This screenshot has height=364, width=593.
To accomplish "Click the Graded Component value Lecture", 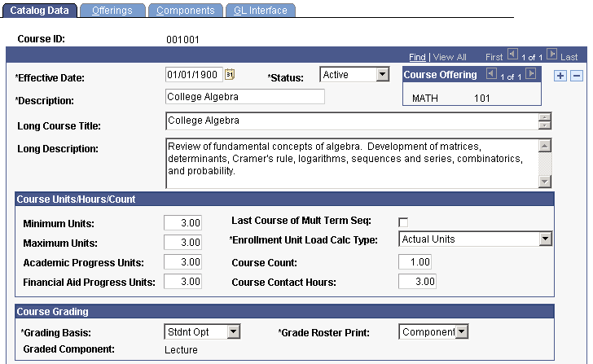I will point(181,350).
